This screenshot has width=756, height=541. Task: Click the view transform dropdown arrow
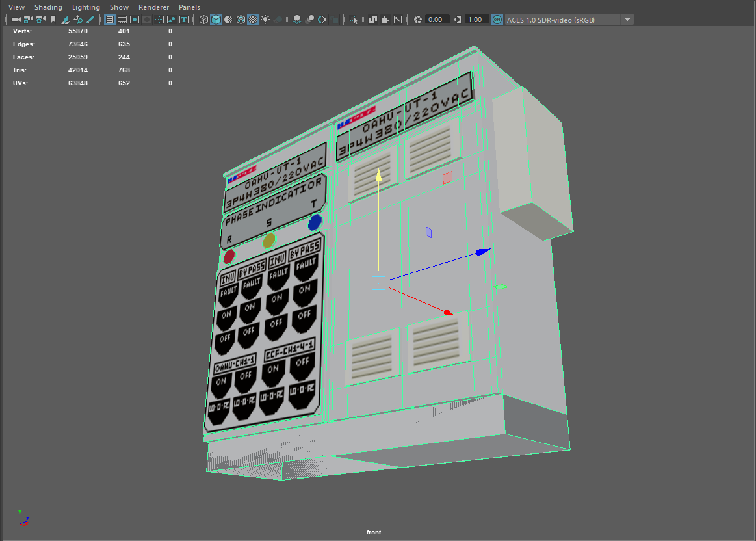coord(627,20)
